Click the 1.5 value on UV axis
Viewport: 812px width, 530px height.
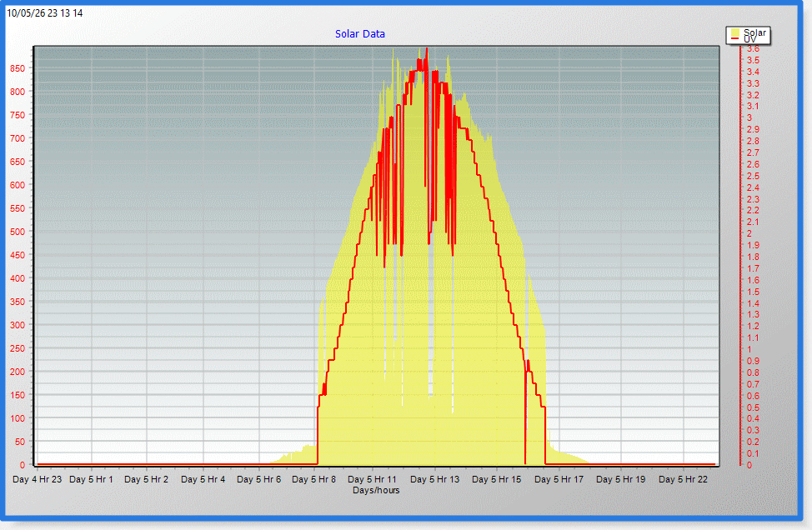[753, 292]
